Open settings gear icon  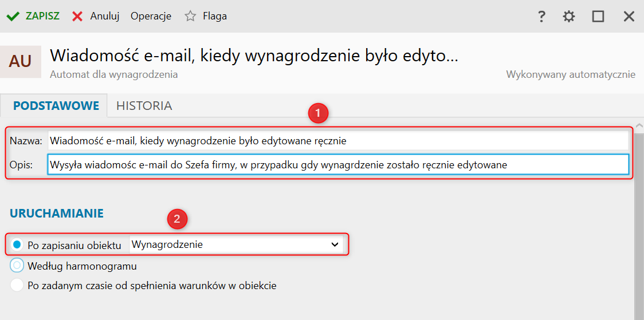[568, 17]
